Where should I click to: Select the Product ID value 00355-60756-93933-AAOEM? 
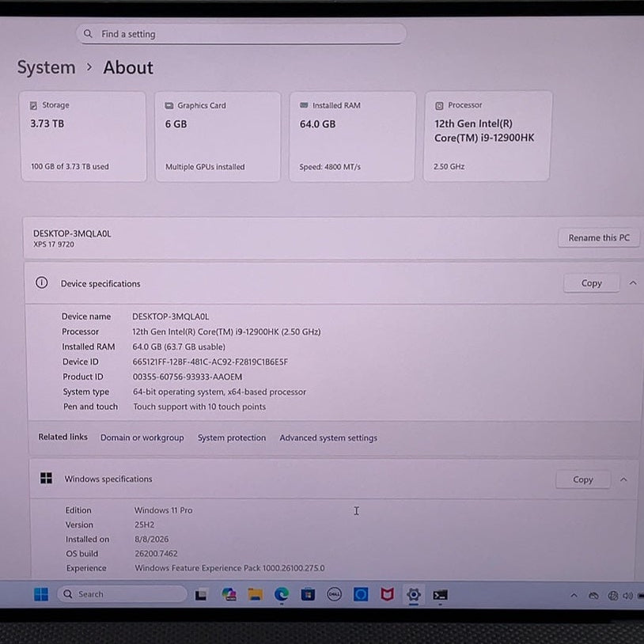[x=188, y=377]
